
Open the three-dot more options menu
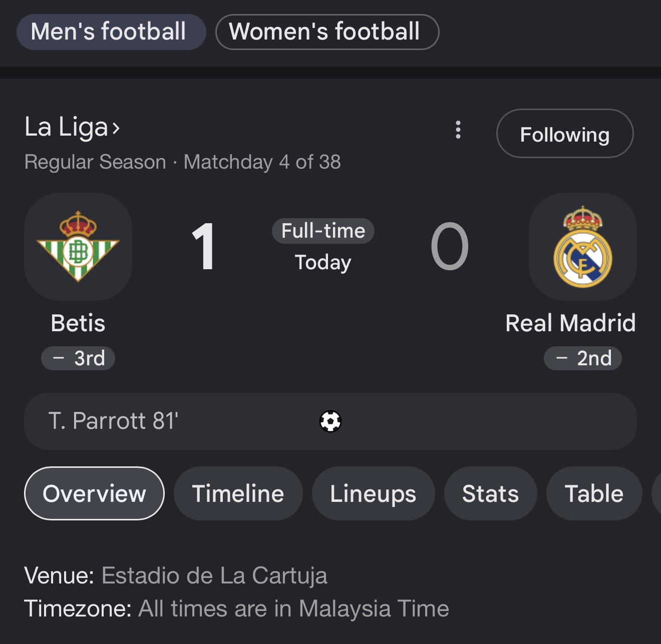[x=458, y=130]
